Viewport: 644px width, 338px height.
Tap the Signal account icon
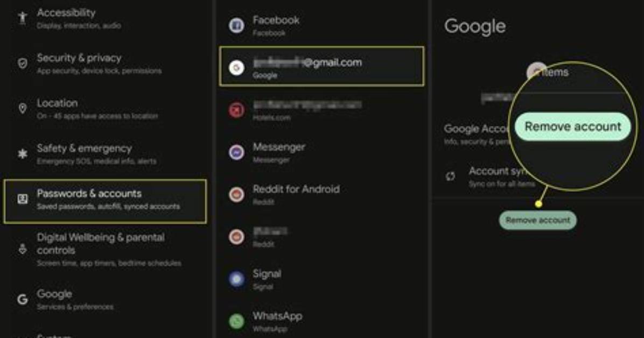pos(236,279)
